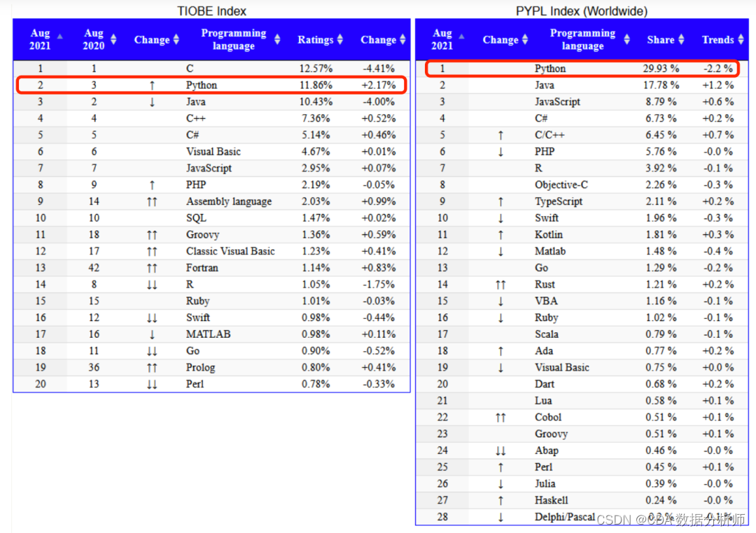Click Python row in TIOBE table
The image size is (756, 533).
(211, 85)
